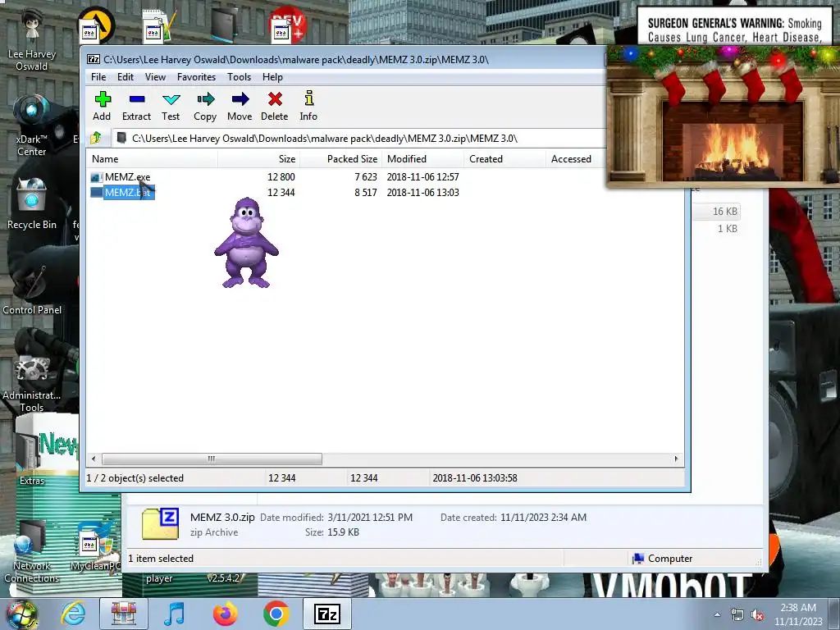Screen dimensions: 840x630
Task: Click the red DEV desktop shortcut icon
Action: point(288,25)
